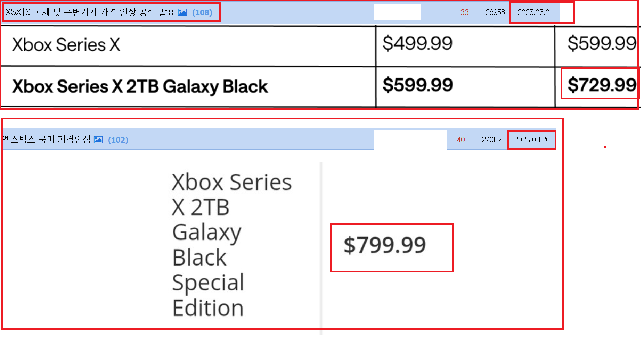This screenshot has width=644, height=337.
Task: Open the 엑스박스 북미 가격인상 post
Action: (47, 140)
